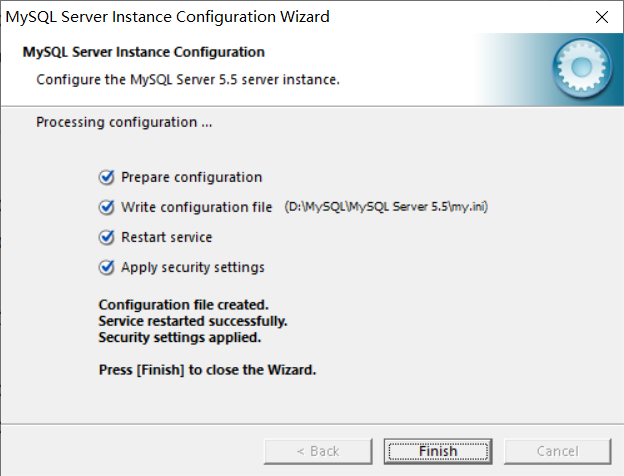Click the my.ini file path text
Screen dimensions: 624x476
click(386, 207)
